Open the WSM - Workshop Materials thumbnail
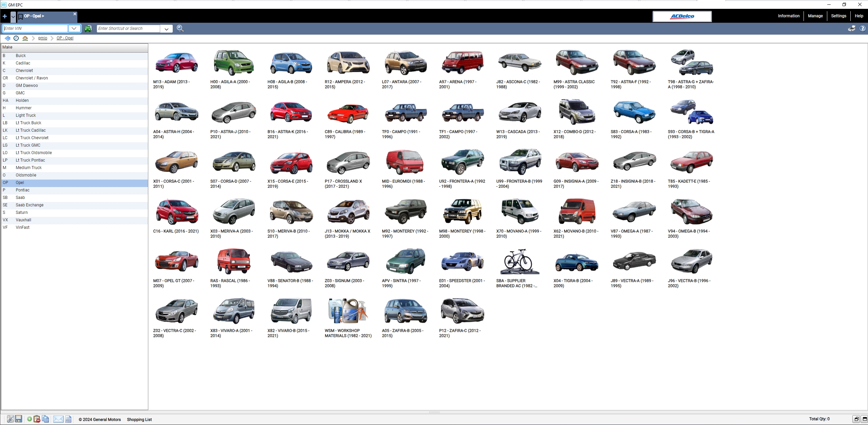Image resolution: width=868 pixels, height=425 pixels. pyautogui.click(x=348, y=311)
